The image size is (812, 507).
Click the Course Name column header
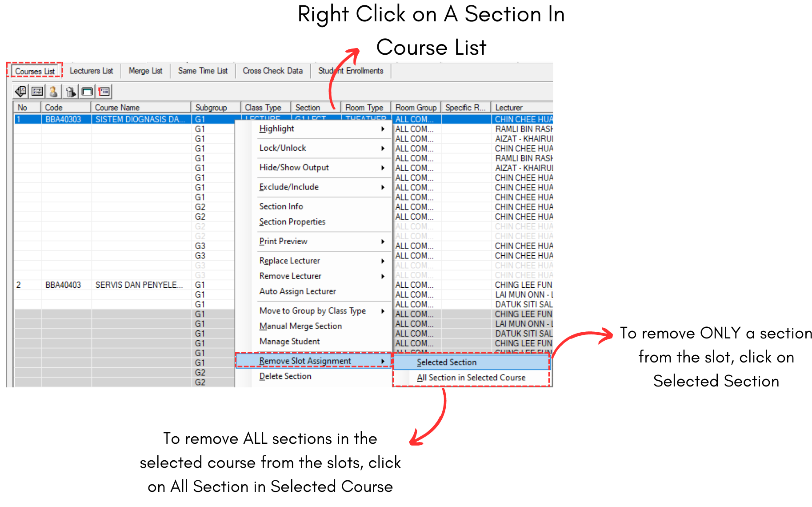[117, 108]
